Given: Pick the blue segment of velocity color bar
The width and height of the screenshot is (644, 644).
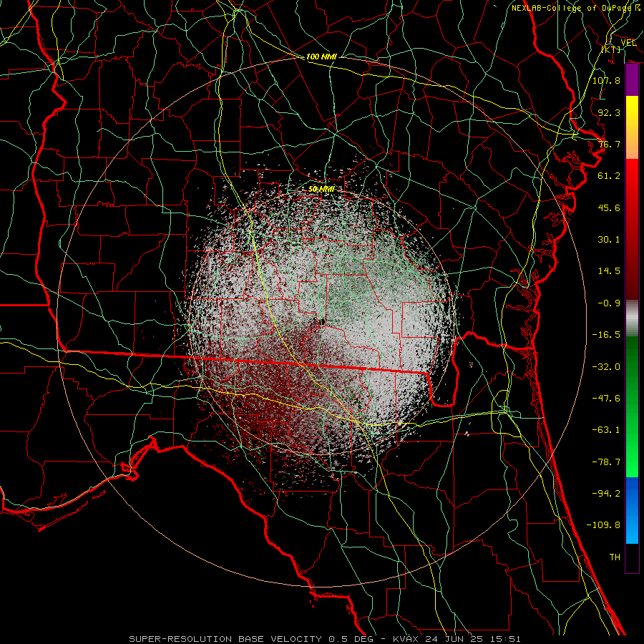Looking at the screenshot, I should (x=632, y=510).
